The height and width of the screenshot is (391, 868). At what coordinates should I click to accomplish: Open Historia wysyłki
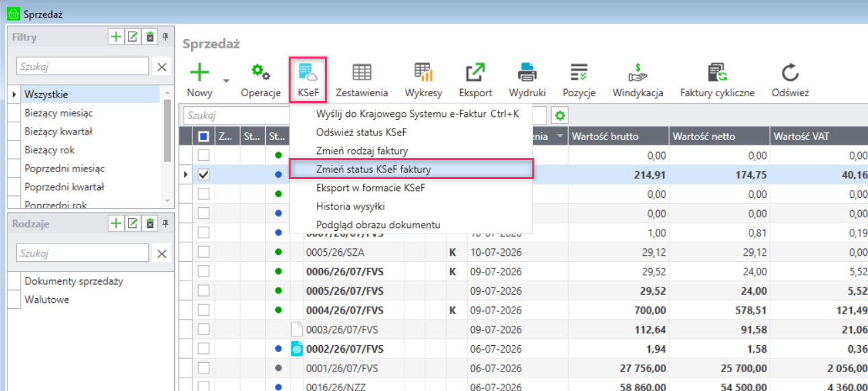(x=411, y=206)
